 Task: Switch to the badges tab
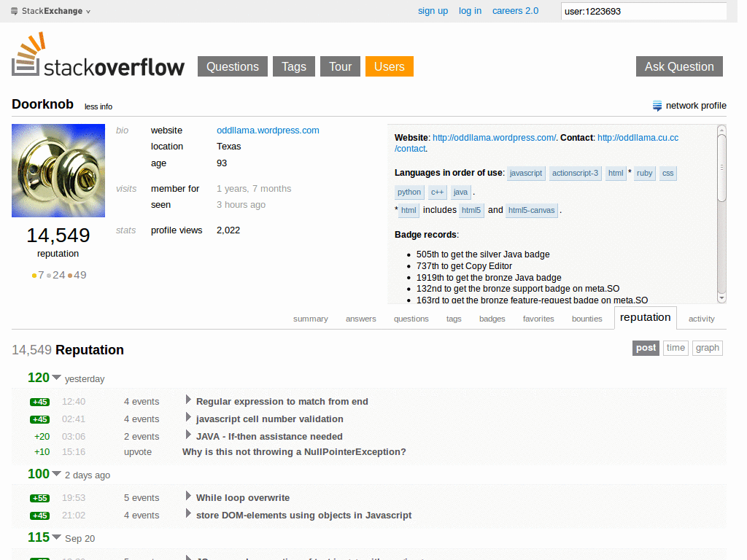click(492, 319)
